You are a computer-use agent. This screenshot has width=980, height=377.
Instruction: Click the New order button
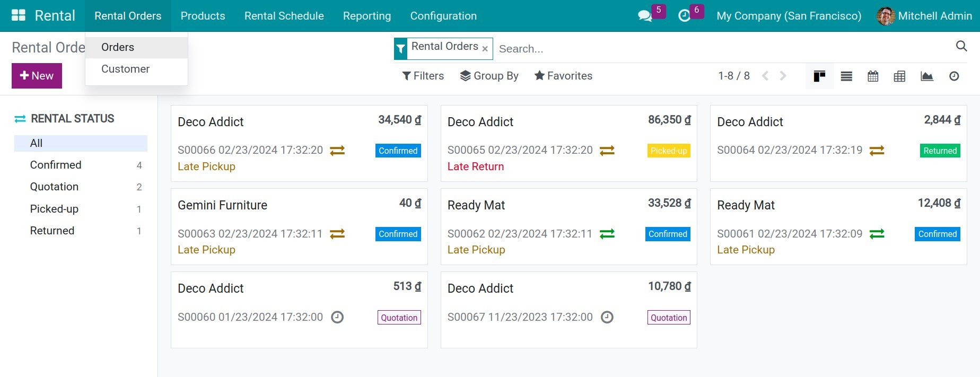37,76
